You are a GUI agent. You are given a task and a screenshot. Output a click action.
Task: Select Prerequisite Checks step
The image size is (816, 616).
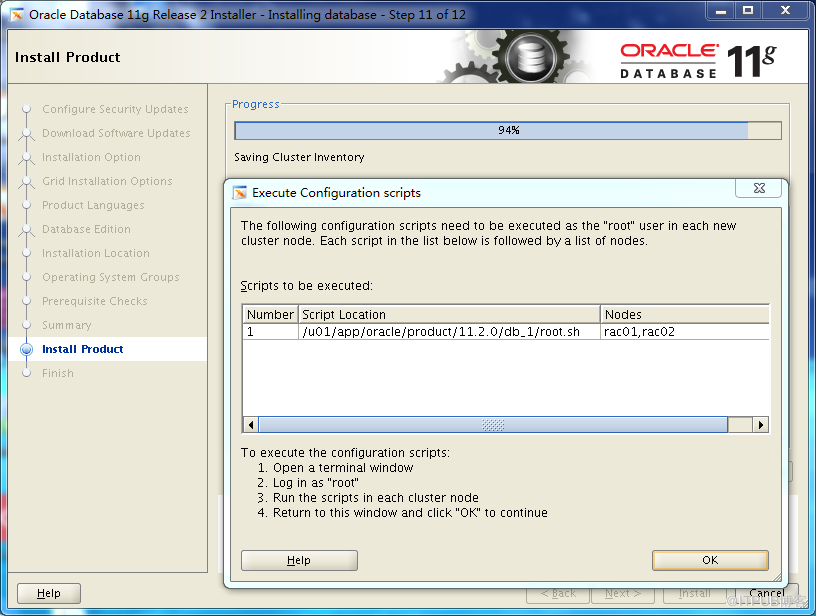[x=95, y=301]
